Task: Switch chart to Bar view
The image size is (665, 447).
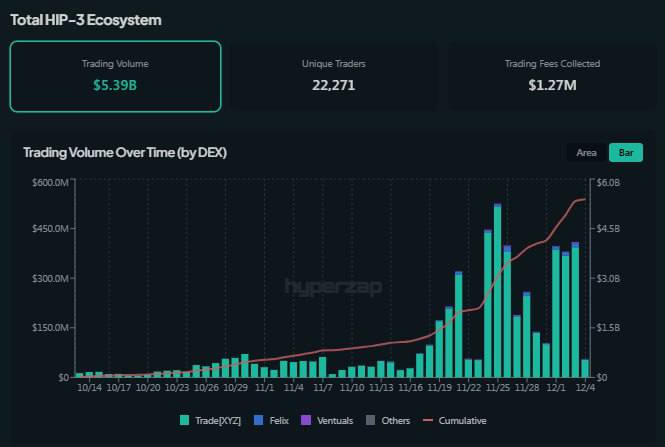Action: [x=626, y=153]
